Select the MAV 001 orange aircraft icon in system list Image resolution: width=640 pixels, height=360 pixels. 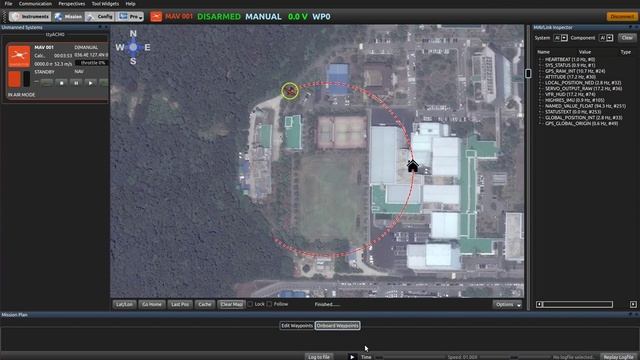19,56
